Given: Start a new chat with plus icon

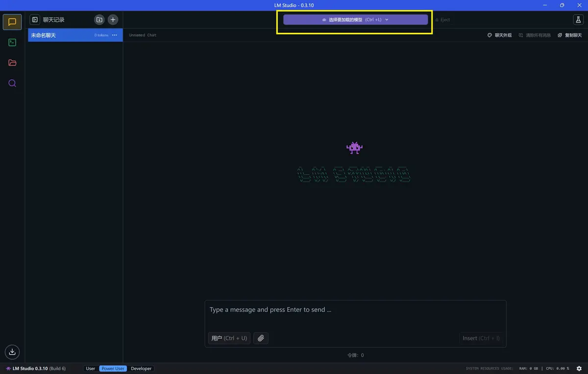Looking at the screenshot, I should [113, 20].
